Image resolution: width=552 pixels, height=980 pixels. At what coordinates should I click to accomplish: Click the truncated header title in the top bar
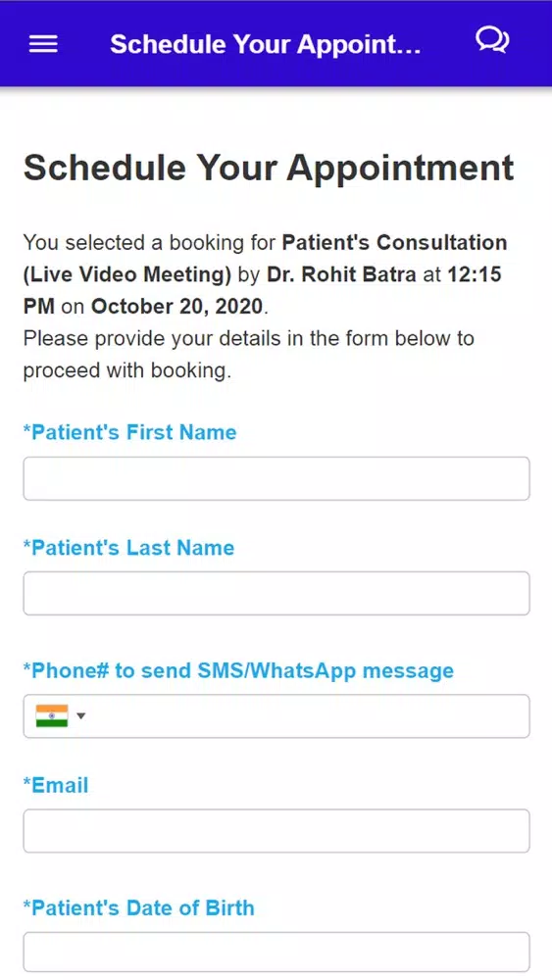coord(265,44)
